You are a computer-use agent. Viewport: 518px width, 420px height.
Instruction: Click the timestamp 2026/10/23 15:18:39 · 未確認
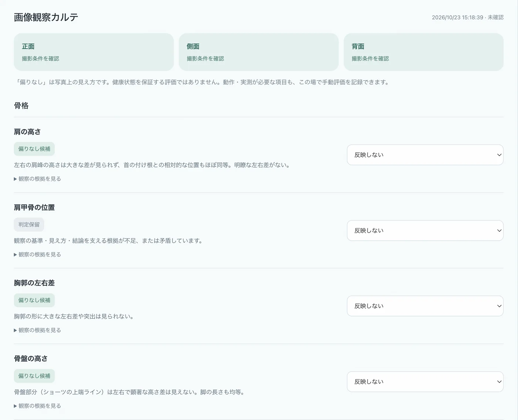[x=468, y=17]
